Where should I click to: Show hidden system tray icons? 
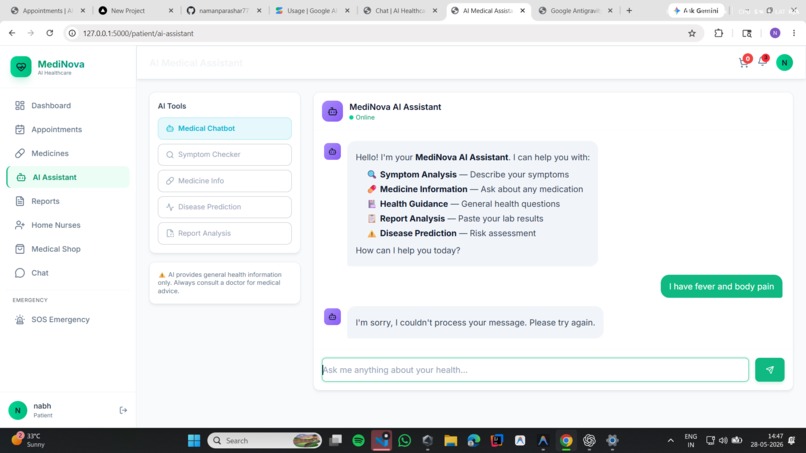tap(670, 441)
